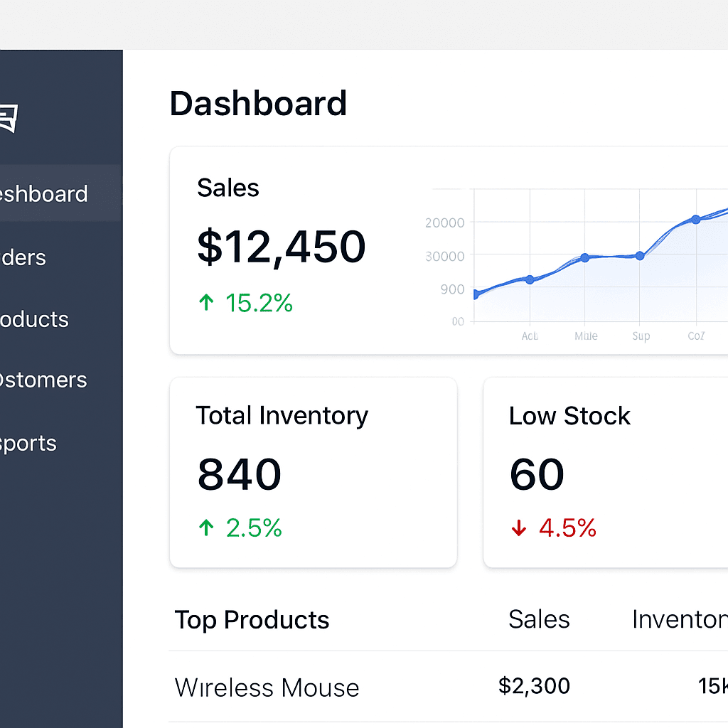Viewport: 728px width, 728px height.
Task: Go to Orders in the sidebar
Action: [x=23, y=257]
